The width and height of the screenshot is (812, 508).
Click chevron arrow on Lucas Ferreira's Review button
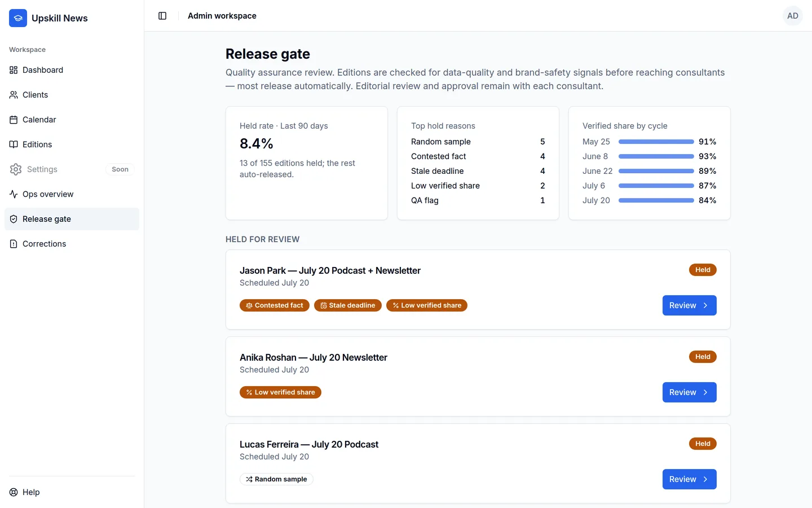point(705,479)
